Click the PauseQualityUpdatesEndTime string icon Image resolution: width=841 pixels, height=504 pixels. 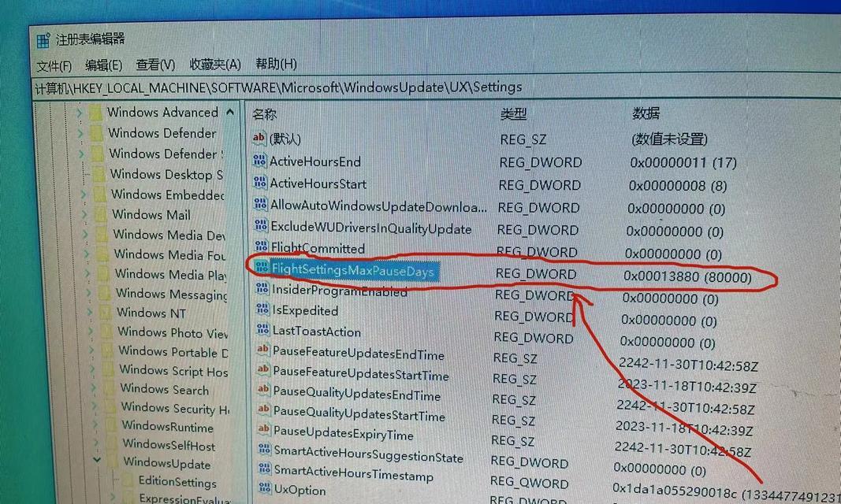(263, 389)
